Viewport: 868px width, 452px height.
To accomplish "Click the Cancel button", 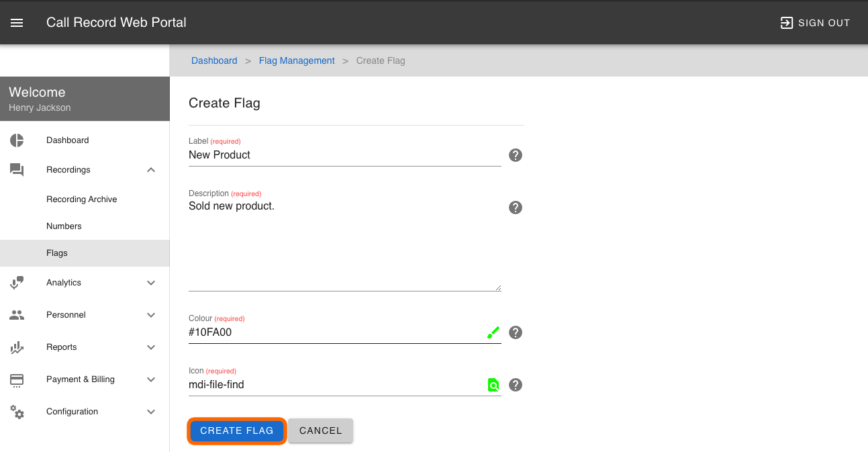I will (321, 431).
